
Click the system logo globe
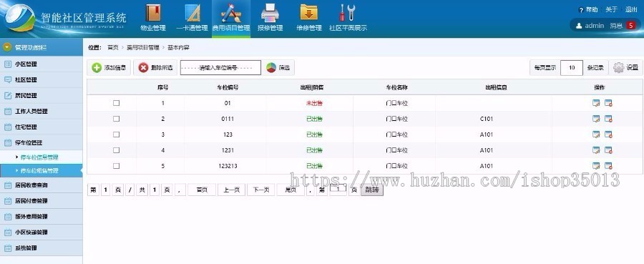20,19
